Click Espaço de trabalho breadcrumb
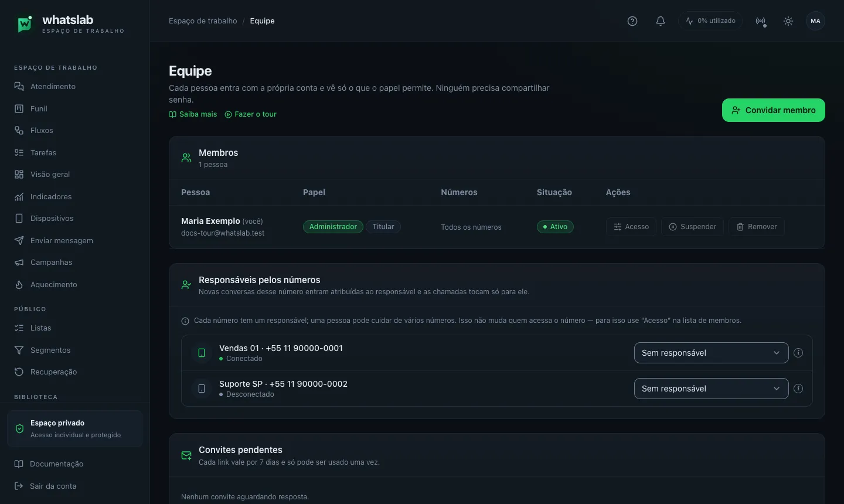 pyautogui.click(x=203, y=21)
